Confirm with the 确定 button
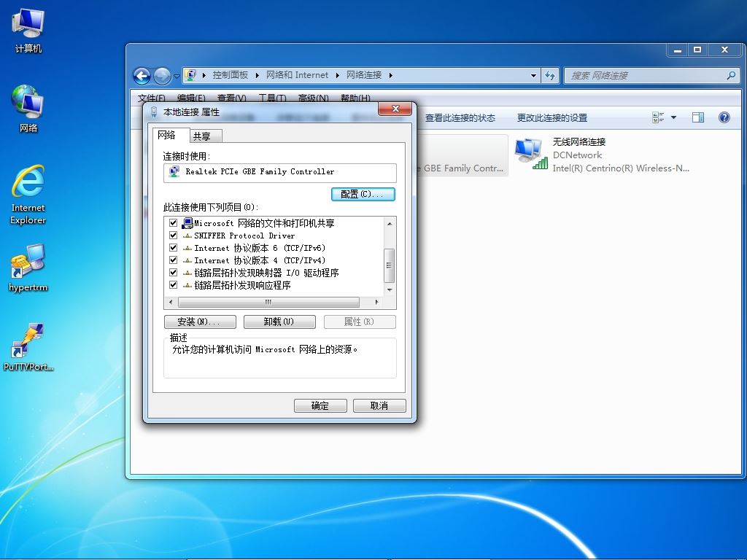The width and height of the screenshot is (747, 560). point(321,405)
